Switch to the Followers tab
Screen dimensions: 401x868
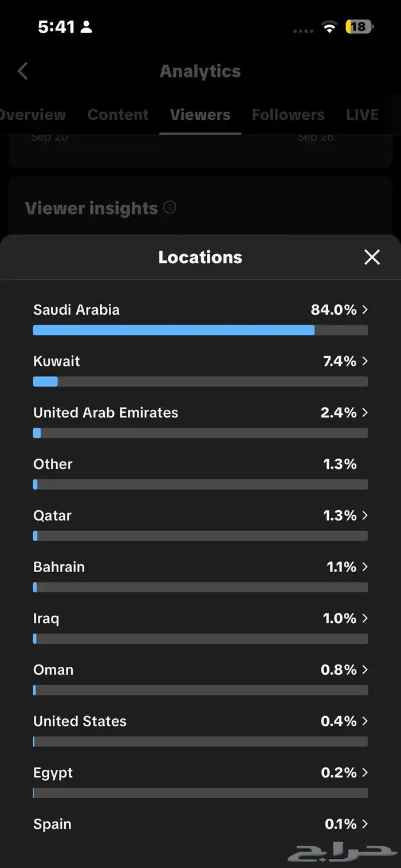pos(288,115)
